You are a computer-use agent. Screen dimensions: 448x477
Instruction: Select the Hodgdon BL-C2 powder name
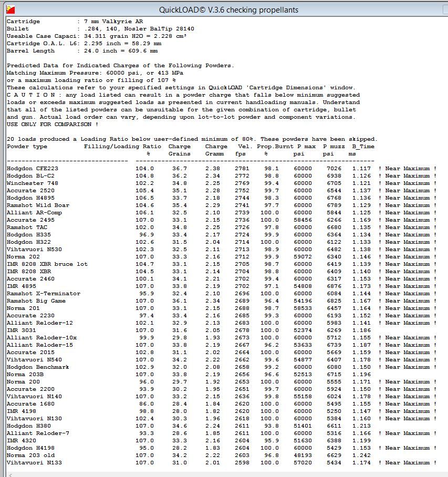point(30,176)
